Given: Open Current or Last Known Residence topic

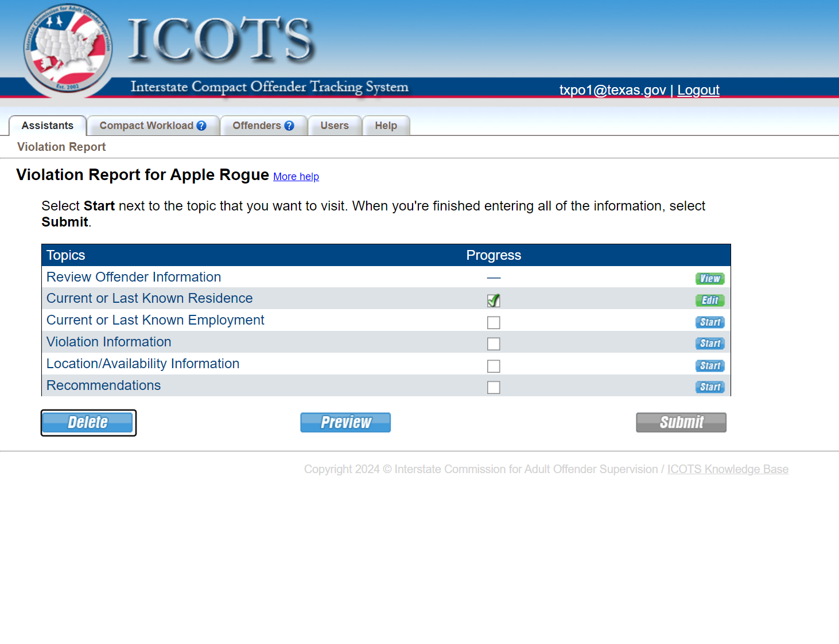Looking at the screenshot, I should click(149, 298).
